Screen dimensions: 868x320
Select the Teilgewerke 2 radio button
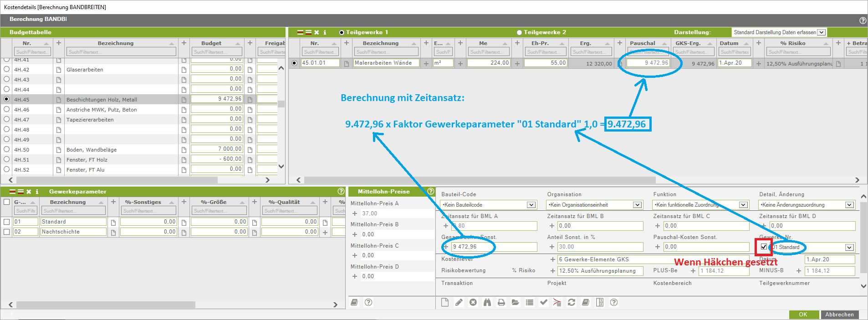[519, 32]
